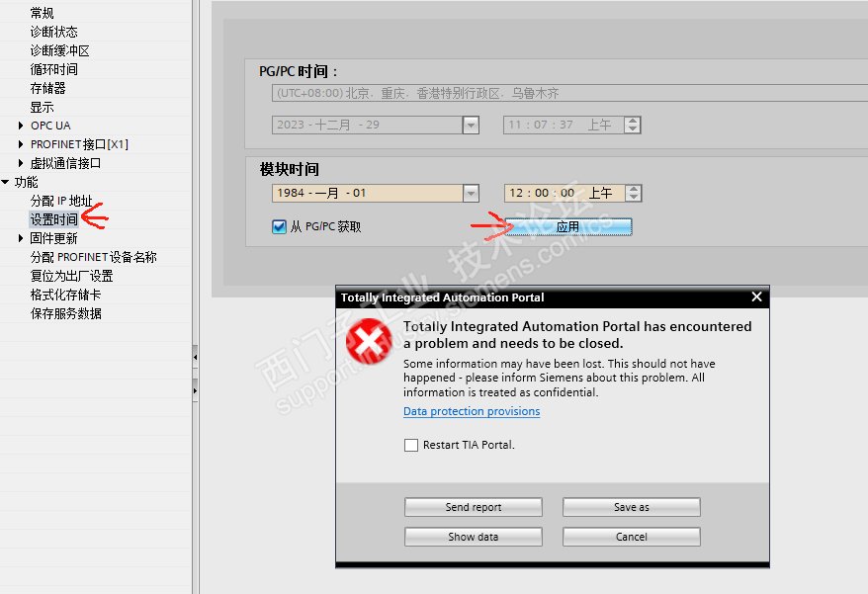This screenshot has width=868, height=594.
Task: Select 设置时间 item
Action: pyautogui.click(x=53, y=219)
